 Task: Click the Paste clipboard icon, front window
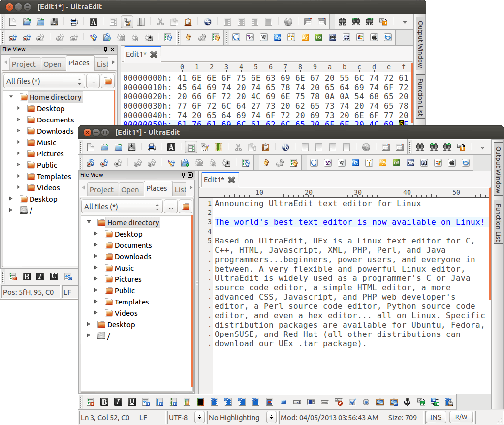(x=265, y=147)
